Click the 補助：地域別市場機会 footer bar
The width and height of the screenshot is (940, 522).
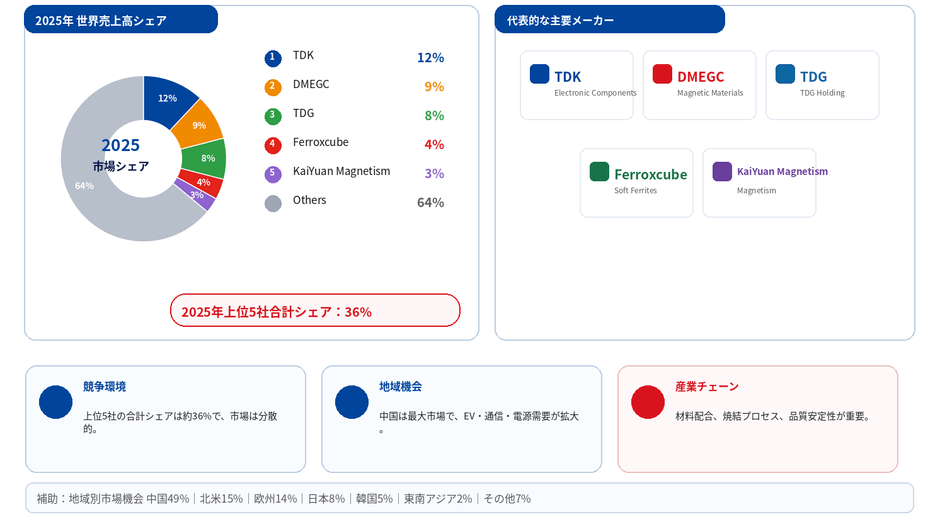point(469,498)
